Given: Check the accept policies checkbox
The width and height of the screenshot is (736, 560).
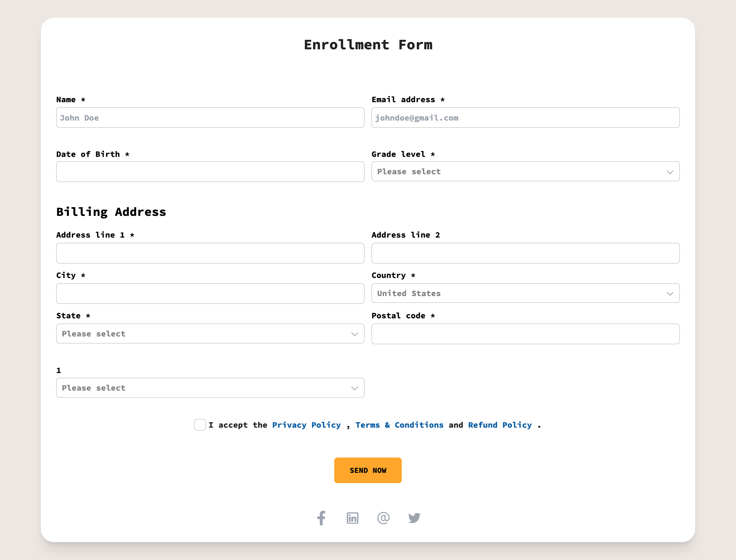Looking at the screenshot, I should tap(200, 425).
